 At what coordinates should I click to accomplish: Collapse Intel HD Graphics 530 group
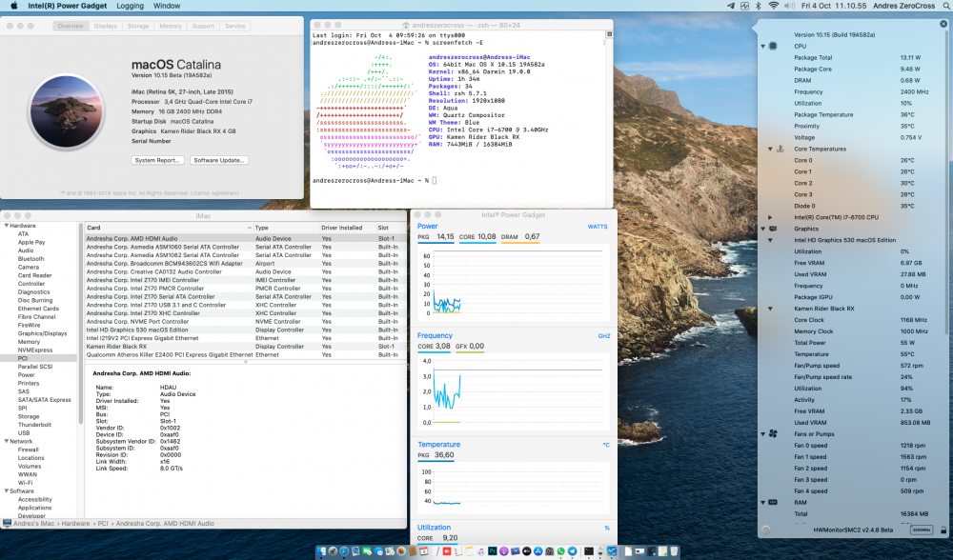coord(770,240)
